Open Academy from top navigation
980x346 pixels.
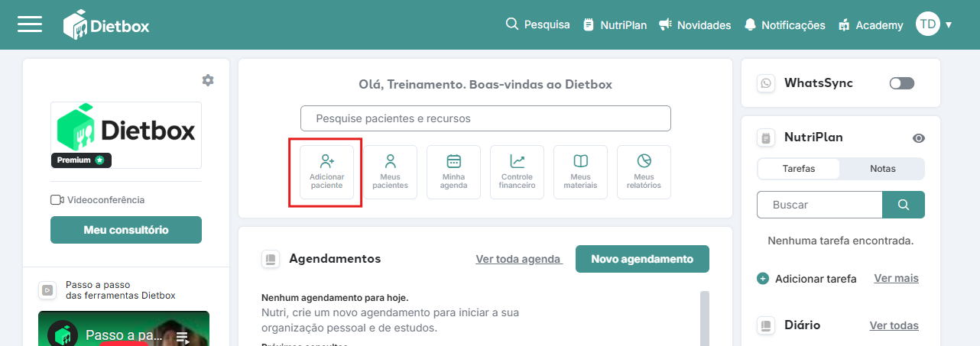871,24
